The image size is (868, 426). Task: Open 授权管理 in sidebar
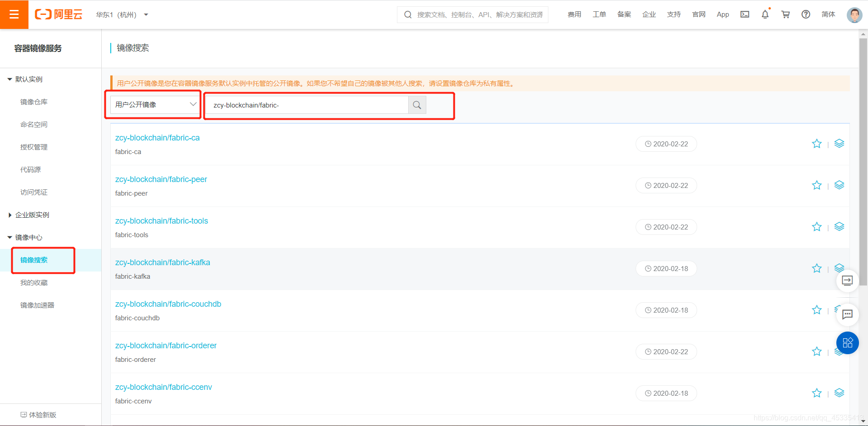point(34,147)
